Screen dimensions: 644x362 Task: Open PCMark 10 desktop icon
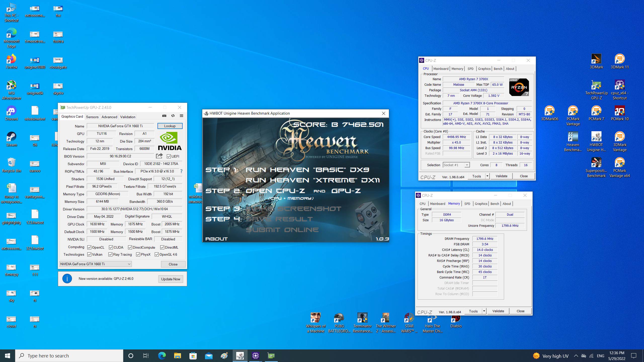click(620, 113)
